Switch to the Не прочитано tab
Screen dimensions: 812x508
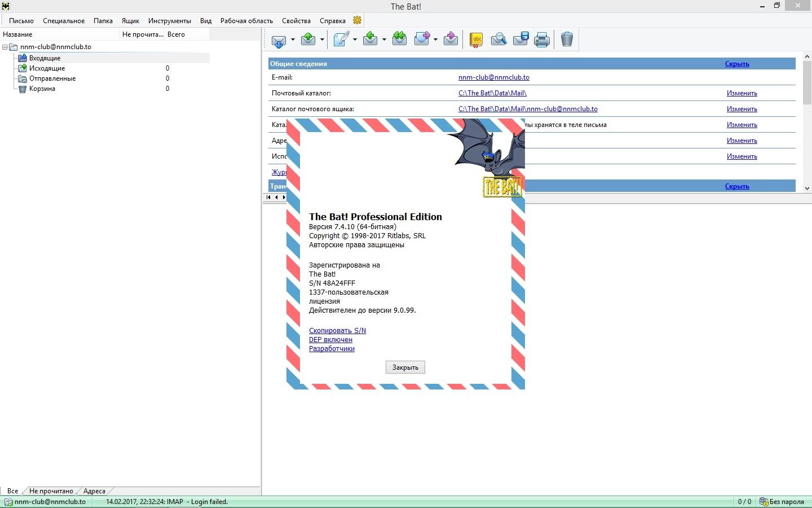point(51,491)
